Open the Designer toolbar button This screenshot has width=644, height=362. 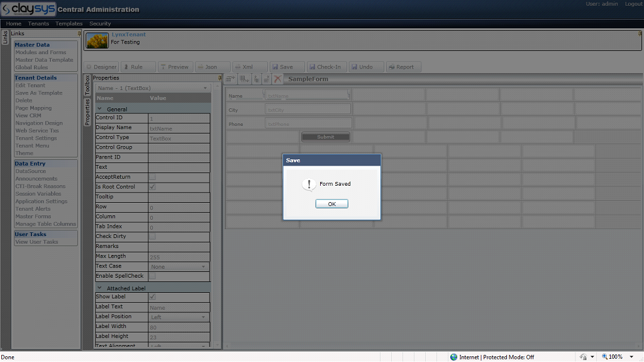click(x=101, y=67)
